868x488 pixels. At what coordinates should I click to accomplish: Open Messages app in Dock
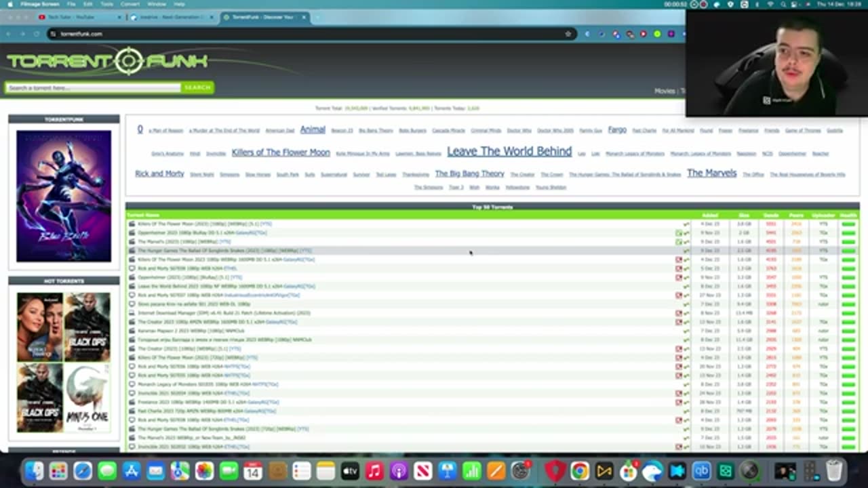point(107,470)
